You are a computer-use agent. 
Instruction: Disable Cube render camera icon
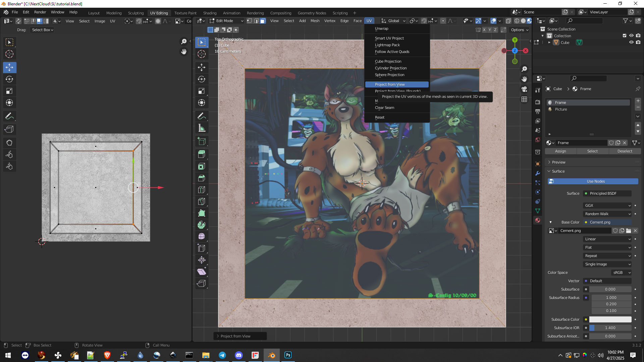coord(638,42)
